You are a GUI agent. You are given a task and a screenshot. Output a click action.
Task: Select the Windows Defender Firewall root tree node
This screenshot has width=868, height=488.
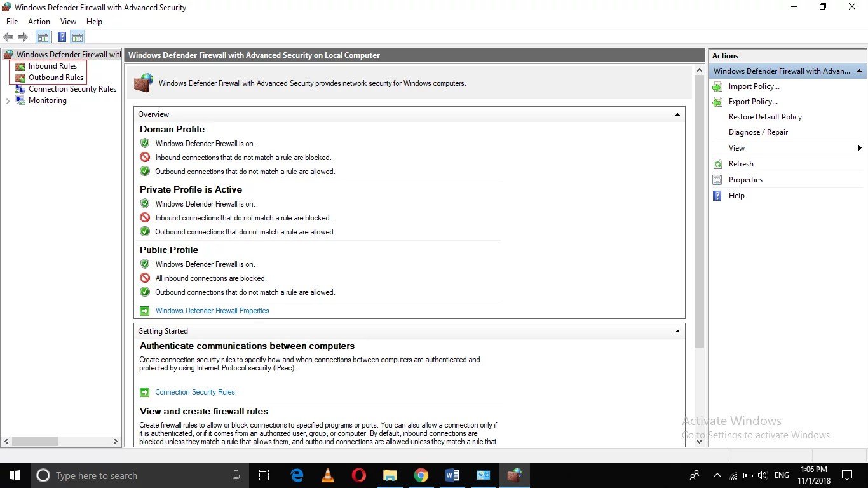click(x=62, y=55)
